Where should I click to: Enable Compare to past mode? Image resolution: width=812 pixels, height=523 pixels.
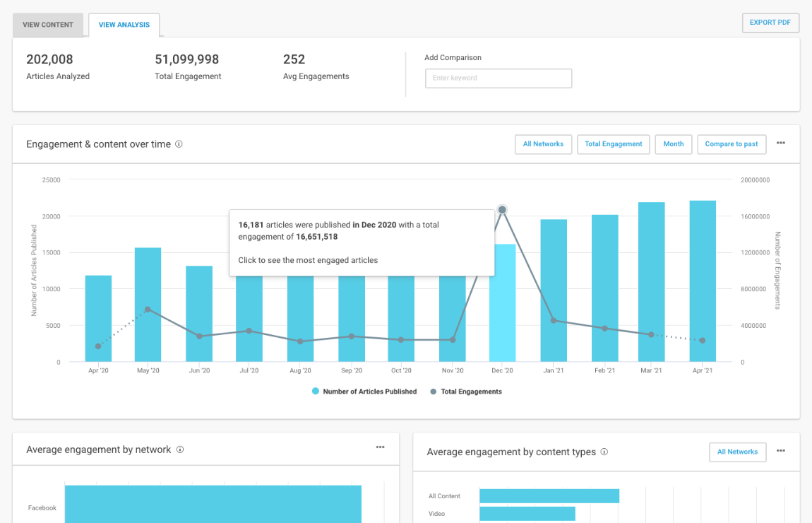click(732, 144)
